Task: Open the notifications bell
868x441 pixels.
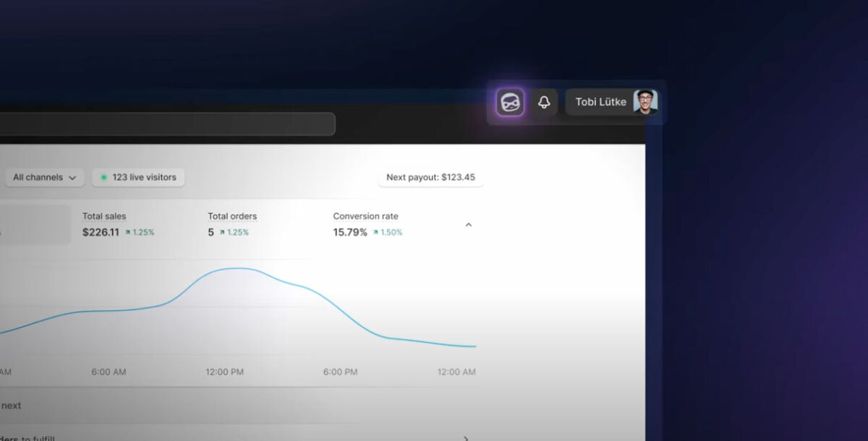Action: pos(544,103)
